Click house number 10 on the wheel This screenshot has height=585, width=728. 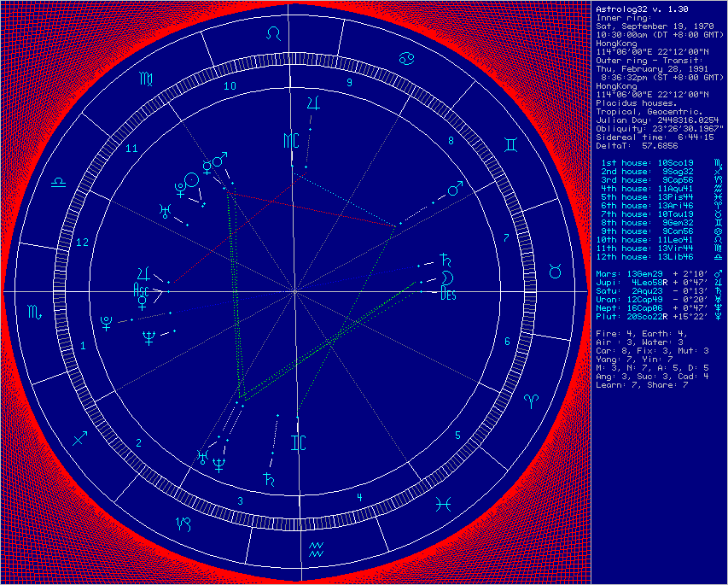coord(230,86)
